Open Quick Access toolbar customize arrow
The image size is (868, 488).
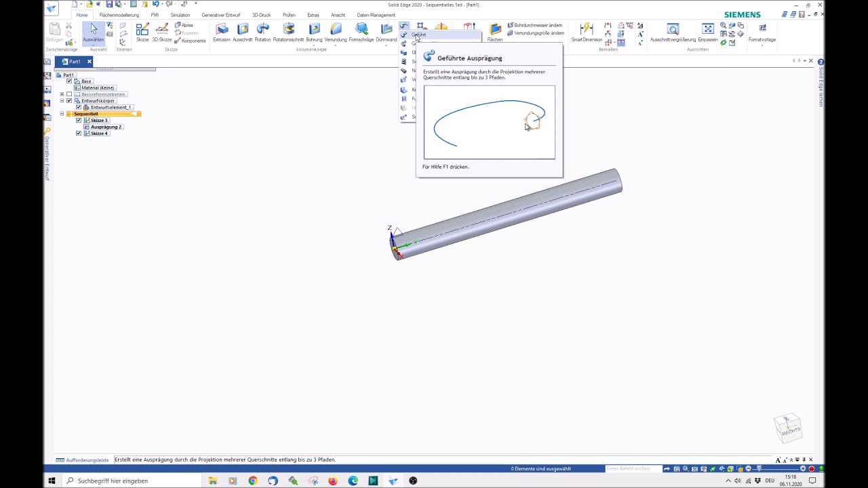click(x=195, y=4)
